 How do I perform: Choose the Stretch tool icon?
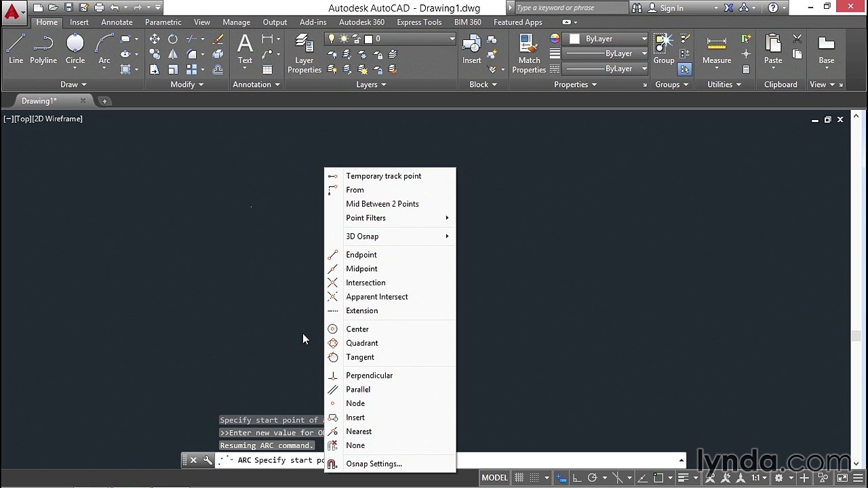(x=155, y=69)
